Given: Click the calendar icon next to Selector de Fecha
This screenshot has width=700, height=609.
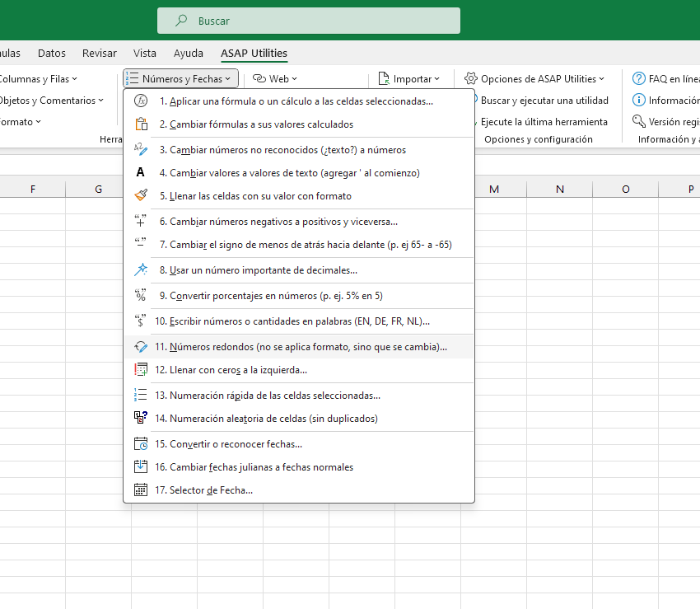Looking at the screenshot, I should (x=141, y=490).
